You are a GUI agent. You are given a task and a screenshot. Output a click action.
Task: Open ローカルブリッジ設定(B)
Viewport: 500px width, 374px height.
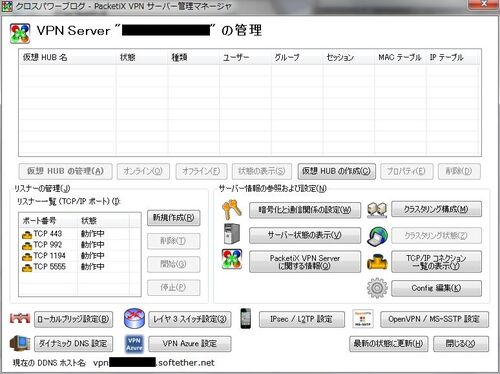pyautogui.click(x=74, y=319)
